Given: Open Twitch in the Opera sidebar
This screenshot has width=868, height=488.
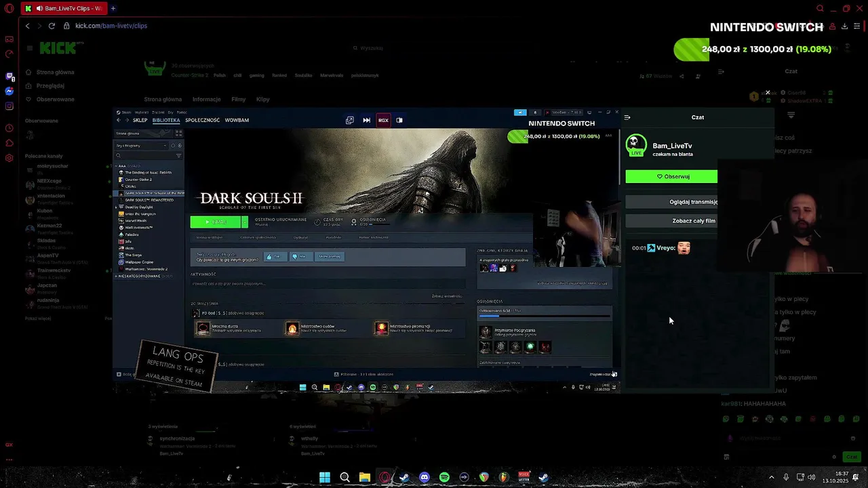Looking at the screenshot, I should 9,76.
